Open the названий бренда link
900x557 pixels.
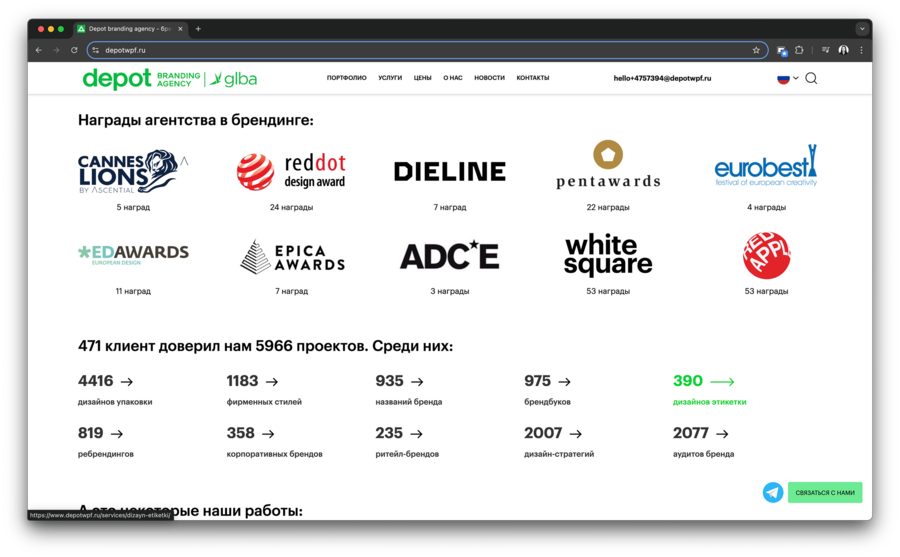[x=409, y=402]
